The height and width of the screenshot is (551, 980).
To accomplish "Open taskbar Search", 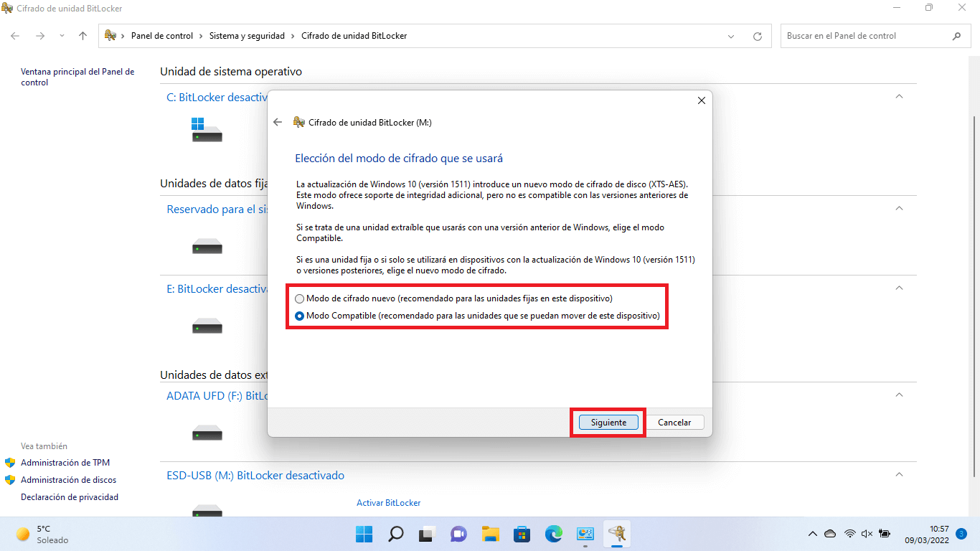I will (396, 534).
